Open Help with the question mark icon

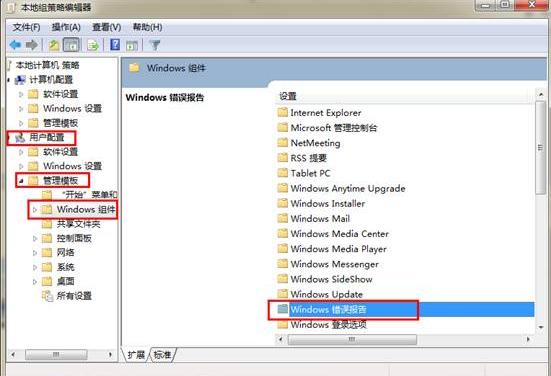click(x=115, y=45)
